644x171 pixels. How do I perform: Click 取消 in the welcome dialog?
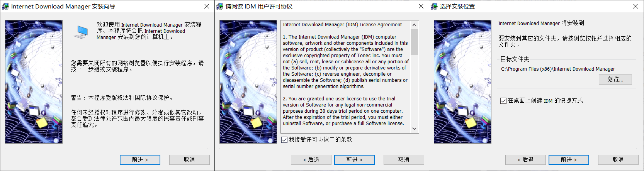click(x=189, y=159)
